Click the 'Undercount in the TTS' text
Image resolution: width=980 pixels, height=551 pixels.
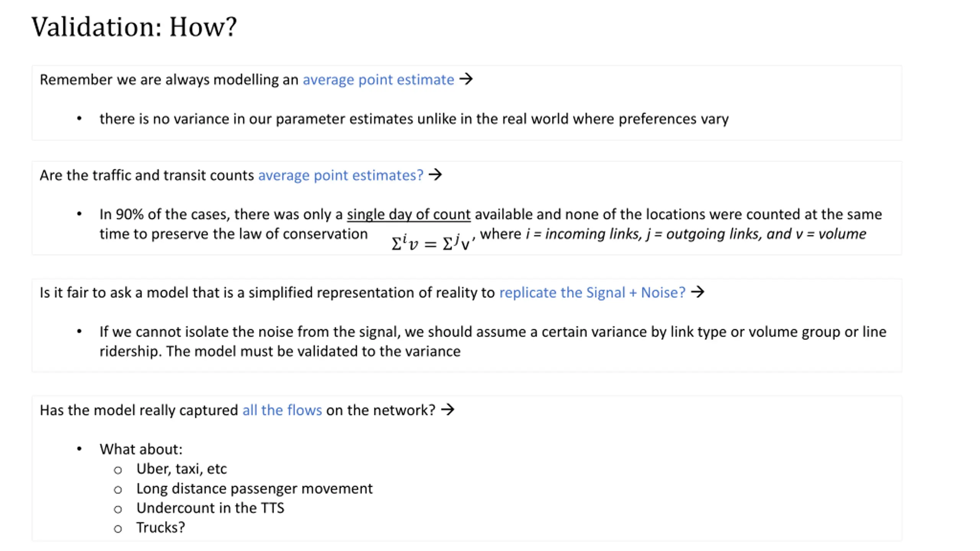click(x=210, y=508)
